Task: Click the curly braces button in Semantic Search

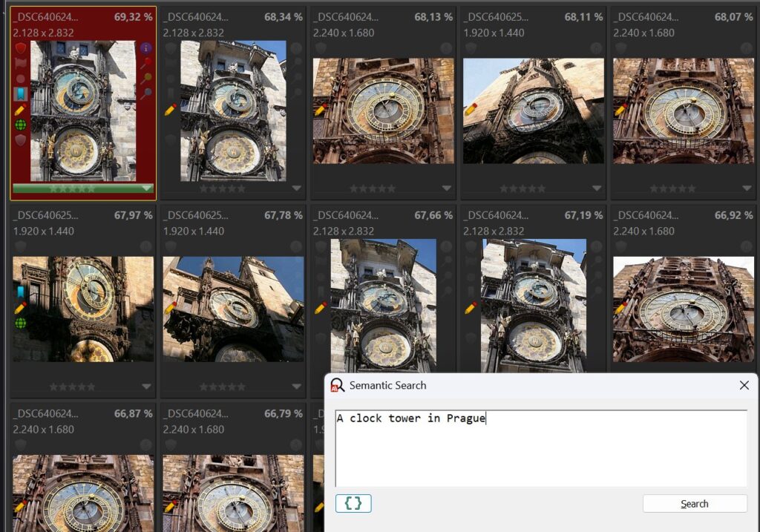Action: coord(353,503)
